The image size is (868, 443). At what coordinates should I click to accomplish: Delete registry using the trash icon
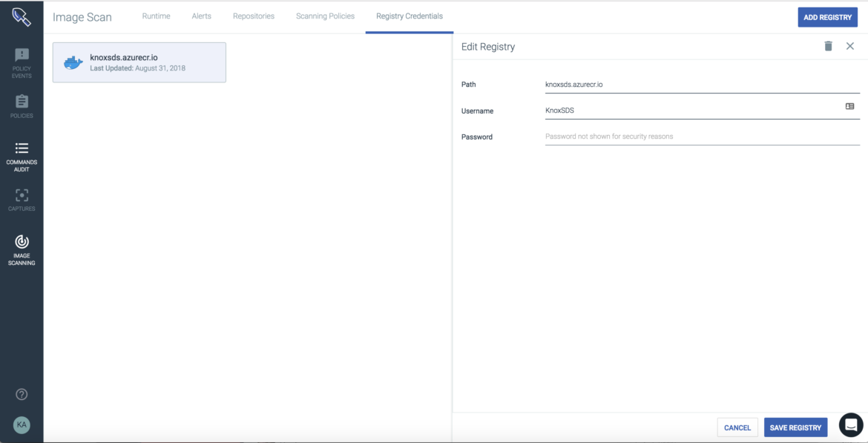click(828, 46)
